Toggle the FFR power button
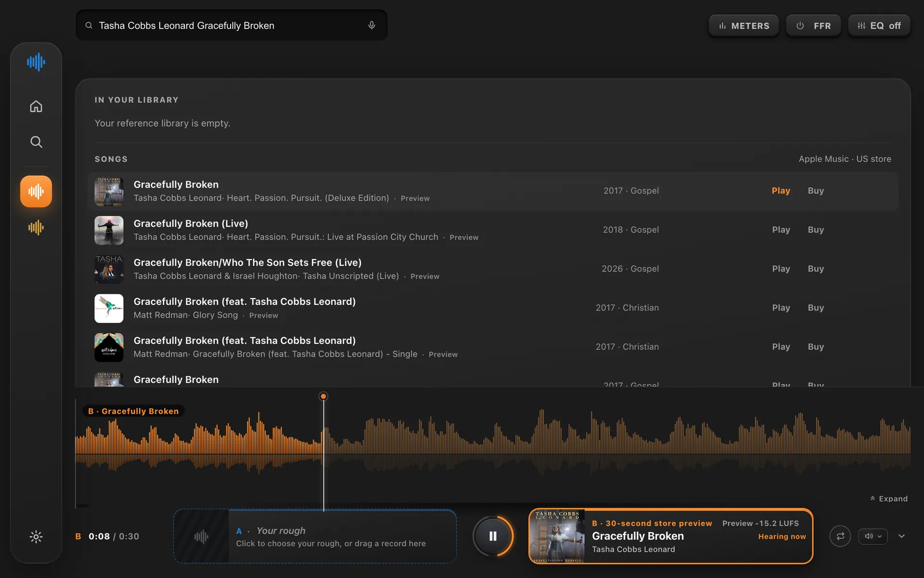The height and width of the screenshot is (578, 924). pyautogui.click(x=813, y=26)
